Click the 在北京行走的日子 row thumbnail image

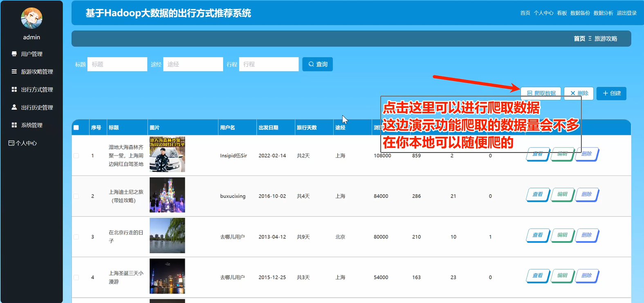point(167,235)
